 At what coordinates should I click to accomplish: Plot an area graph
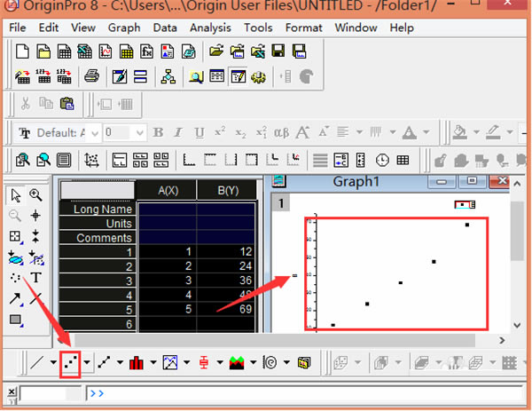237,363
